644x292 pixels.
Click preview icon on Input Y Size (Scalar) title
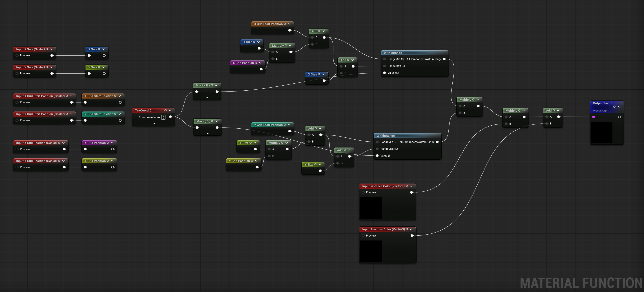click(x=47, y=67)
